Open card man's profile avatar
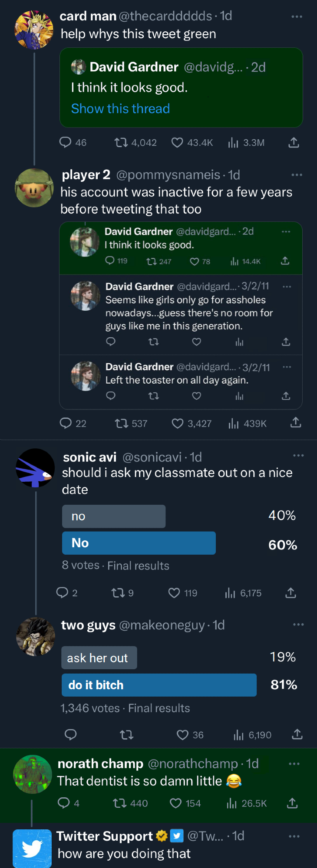 (33, 30)
